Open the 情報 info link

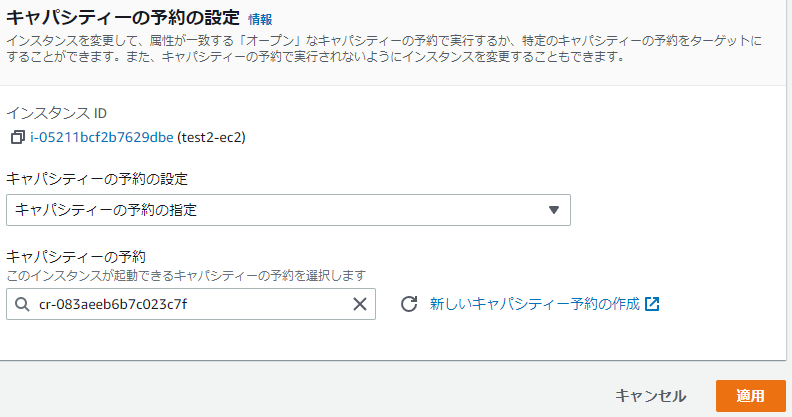pyautogui.click(x=259, y=19)
